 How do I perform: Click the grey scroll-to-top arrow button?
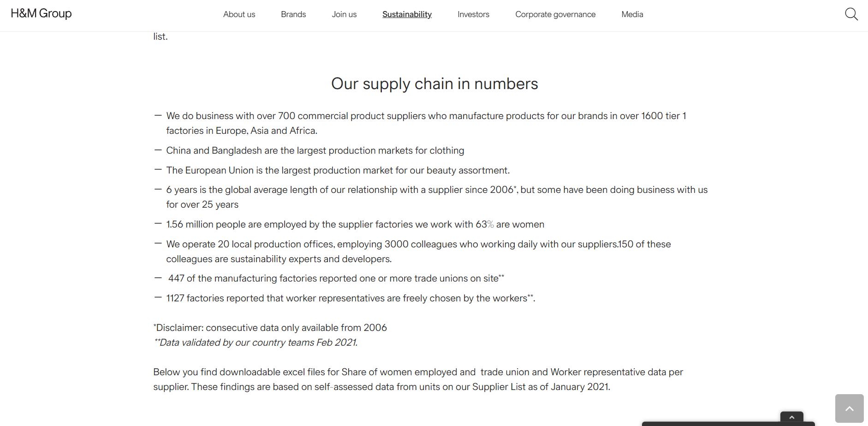(849, 408)
